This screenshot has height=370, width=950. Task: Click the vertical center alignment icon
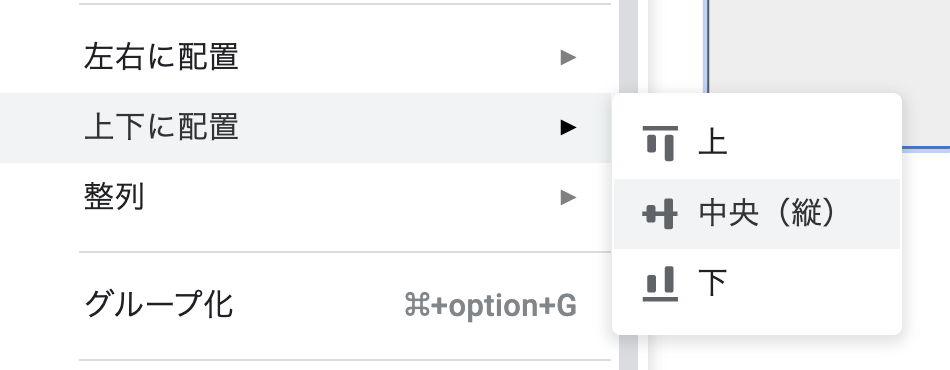[x=660, y=214]
